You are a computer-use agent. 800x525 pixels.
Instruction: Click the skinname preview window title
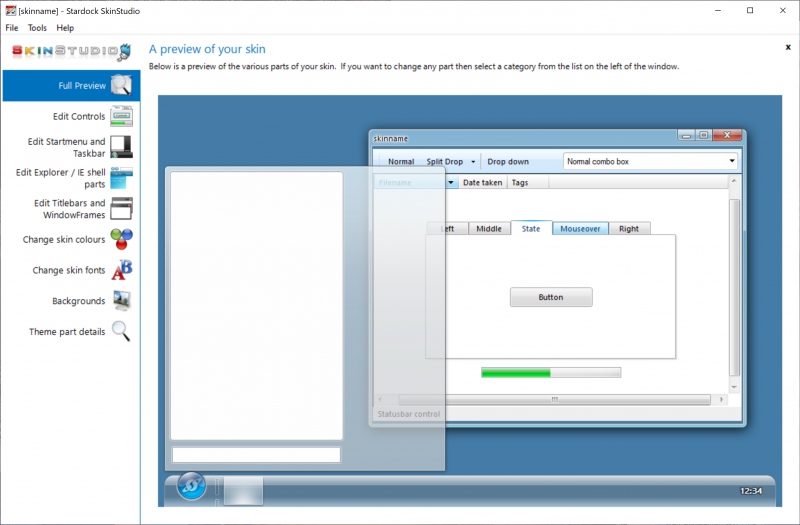[x=390, y=138]
